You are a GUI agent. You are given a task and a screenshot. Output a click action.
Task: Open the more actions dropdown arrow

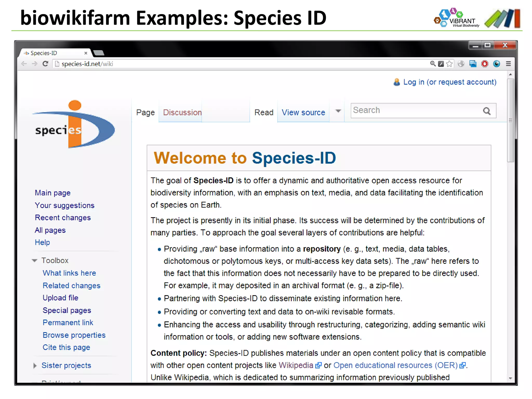click(338, 111)
